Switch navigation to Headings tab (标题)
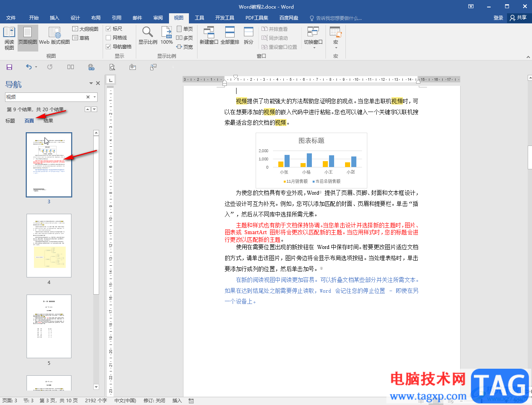 (x=10, y=121)
